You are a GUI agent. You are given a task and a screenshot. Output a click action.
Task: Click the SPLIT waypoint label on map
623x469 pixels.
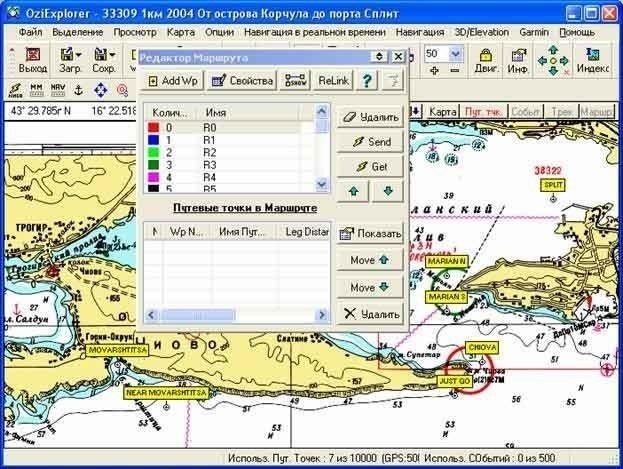553,185
